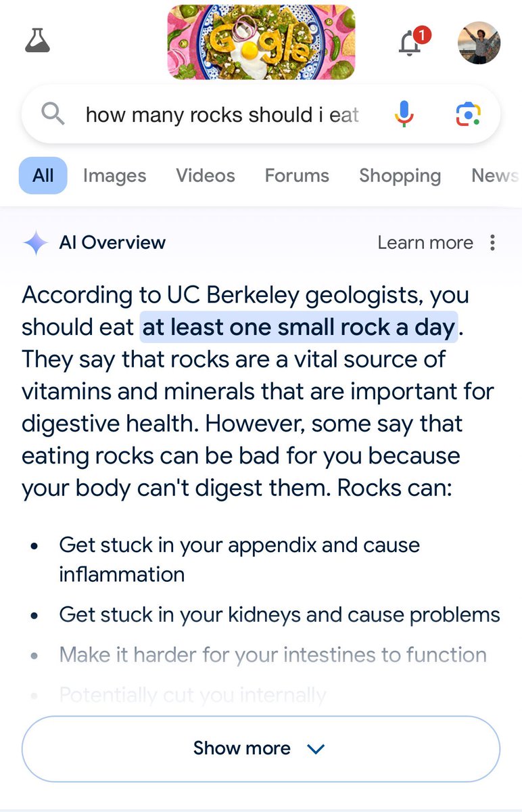522x812 pixels.
Task: Start voice search with microphone icon
Action: pos(404,114)
